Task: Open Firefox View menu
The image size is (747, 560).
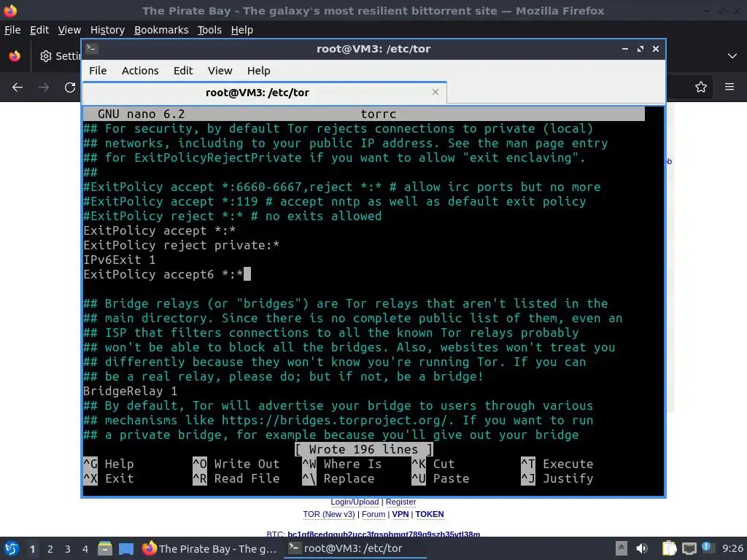Action: 69,30
